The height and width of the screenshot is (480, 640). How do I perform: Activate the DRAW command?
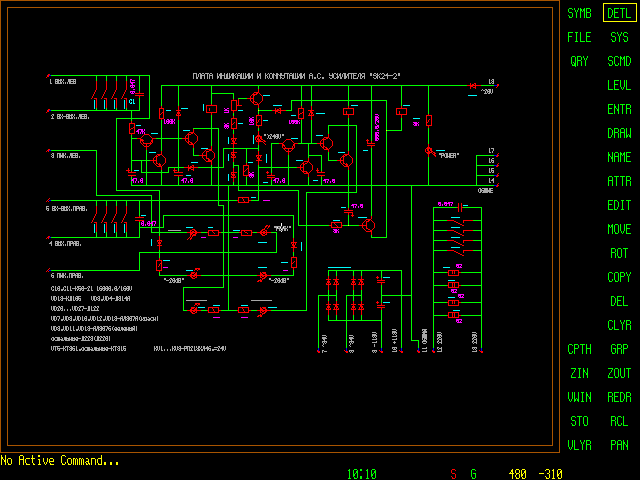click(x=619, y=133)
